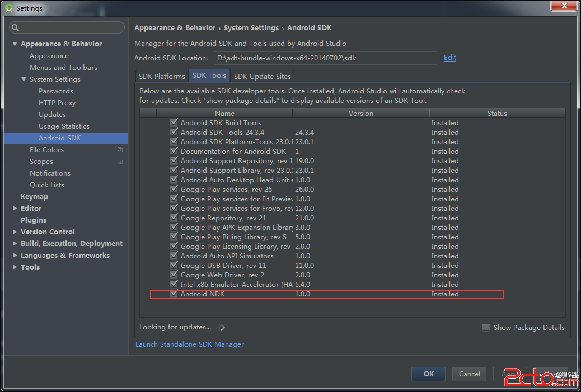Select Android SDK tree item
Image resolution: width=581 pixels, height=392 pixels.
tap(66, 138)
